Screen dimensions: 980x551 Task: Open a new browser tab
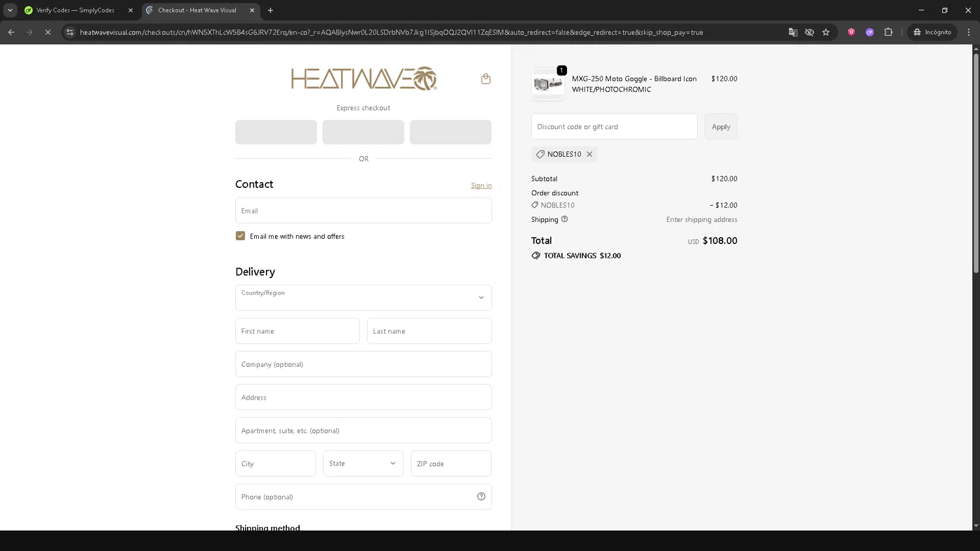[270, 10]
